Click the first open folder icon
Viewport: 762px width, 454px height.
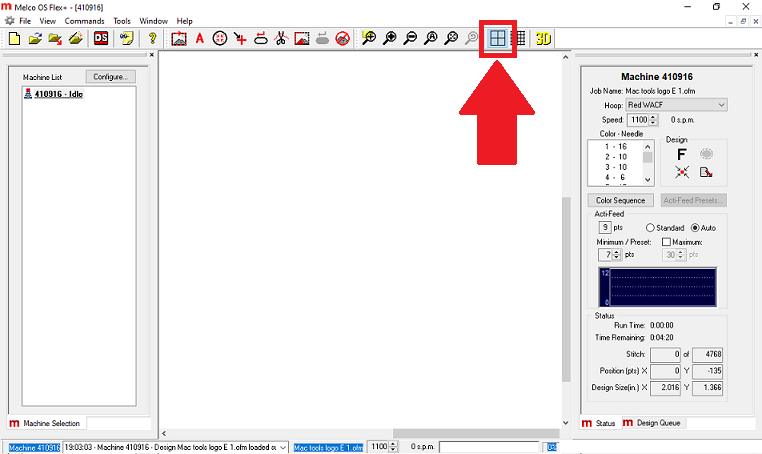click(x=35, y=38)
